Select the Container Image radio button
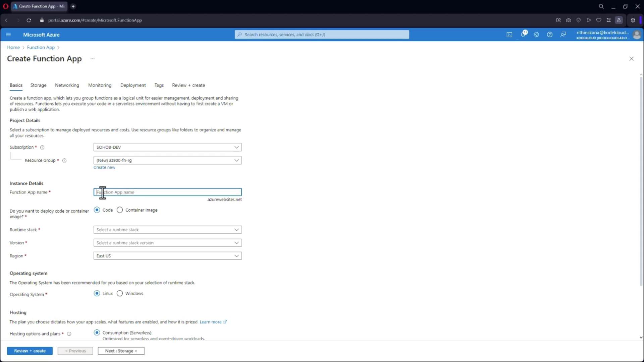Screen dimensions: 644x362 click(120, 210)
